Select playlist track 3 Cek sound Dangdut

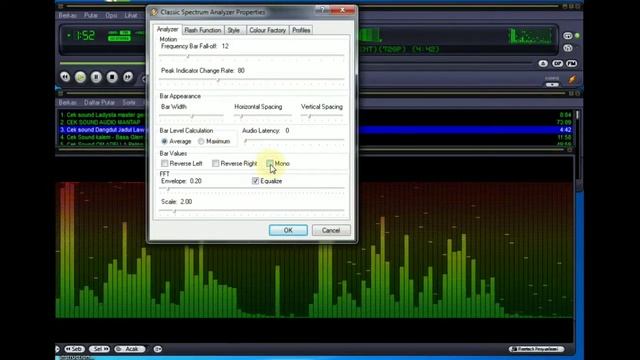tap(102, 130)
